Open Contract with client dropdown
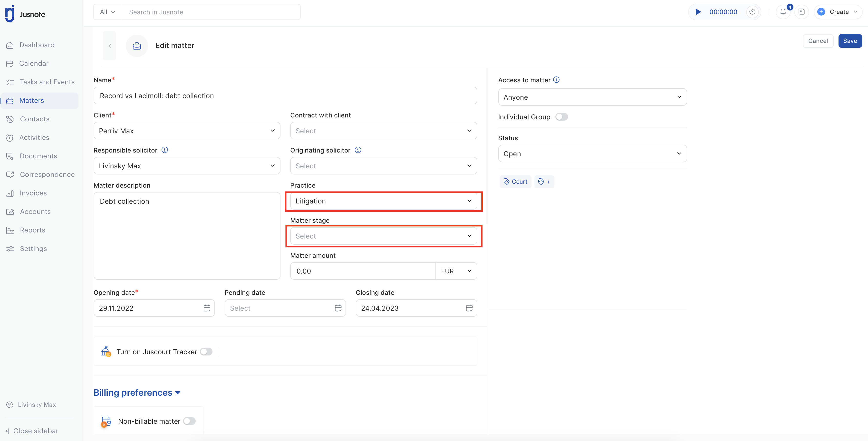The width and height of the screenshot is (868, 441). point(384,131)
